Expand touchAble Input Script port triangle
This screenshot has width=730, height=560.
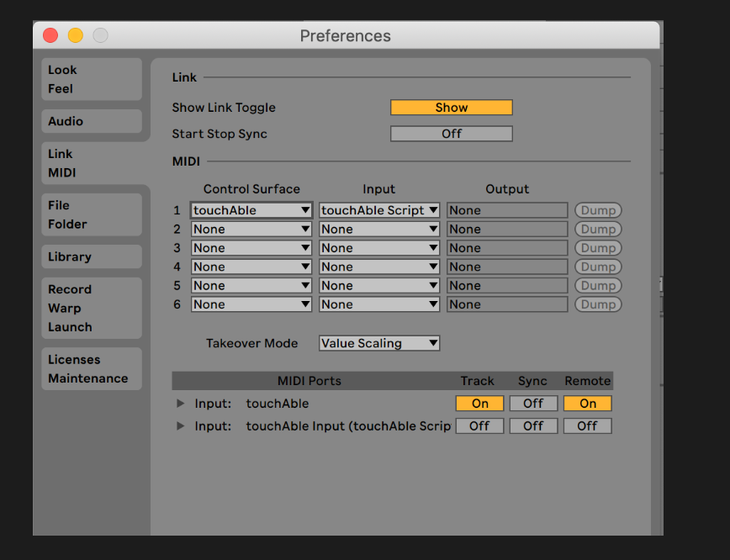click(181, 426)
